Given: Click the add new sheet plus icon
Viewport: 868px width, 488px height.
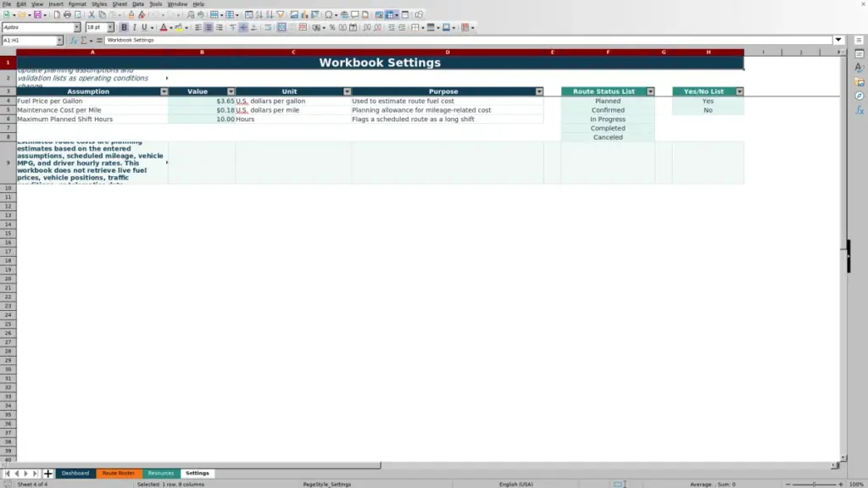Looking at the screenshot, I should [x=47, y=473].
